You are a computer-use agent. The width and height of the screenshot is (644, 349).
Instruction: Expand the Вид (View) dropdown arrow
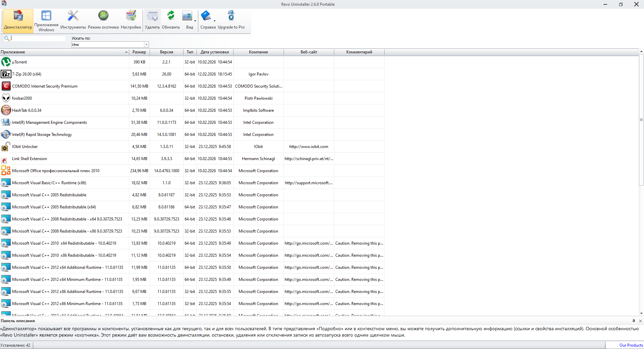tap(195, 21)
